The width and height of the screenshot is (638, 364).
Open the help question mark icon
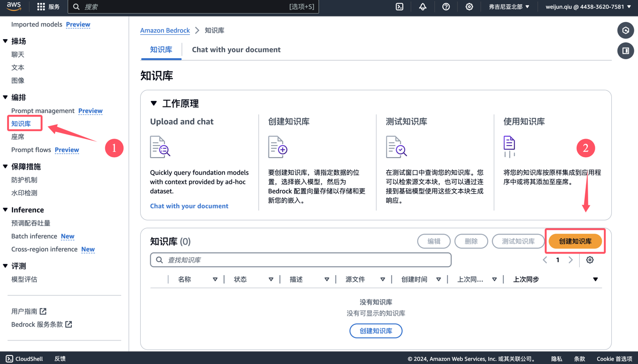446,7
